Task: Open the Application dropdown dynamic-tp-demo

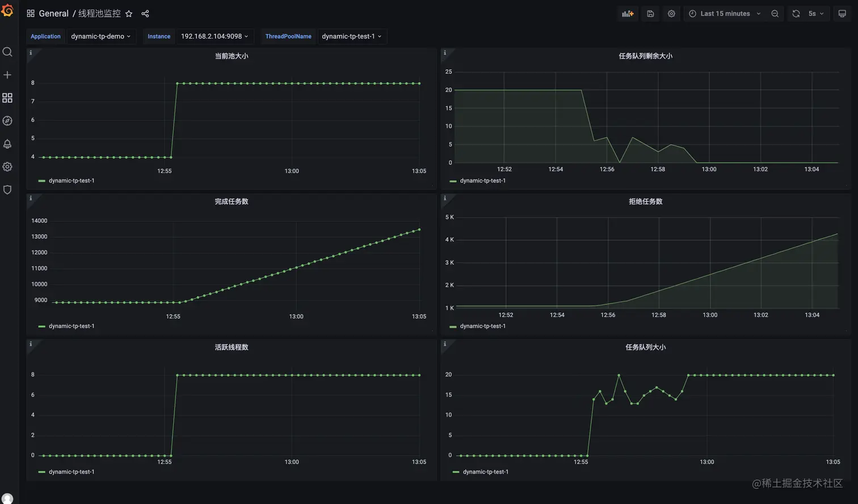Action: (100, 36)
